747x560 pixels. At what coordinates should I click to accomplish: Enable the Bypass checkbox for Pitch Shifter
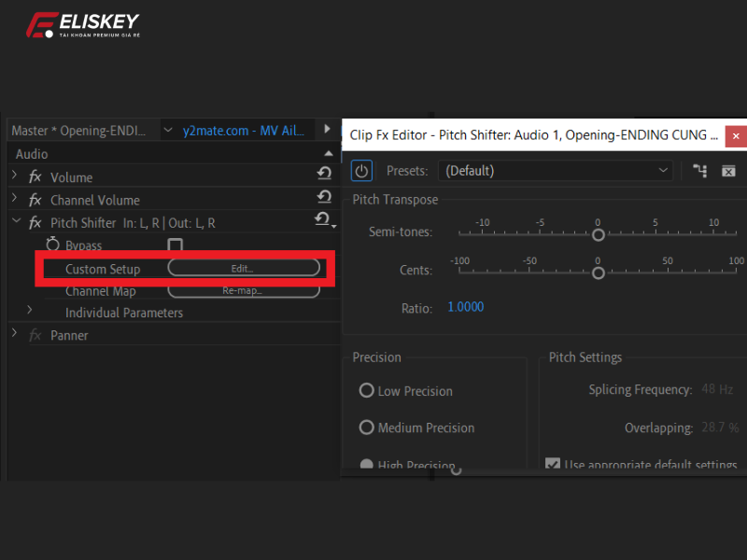point(174,245)
